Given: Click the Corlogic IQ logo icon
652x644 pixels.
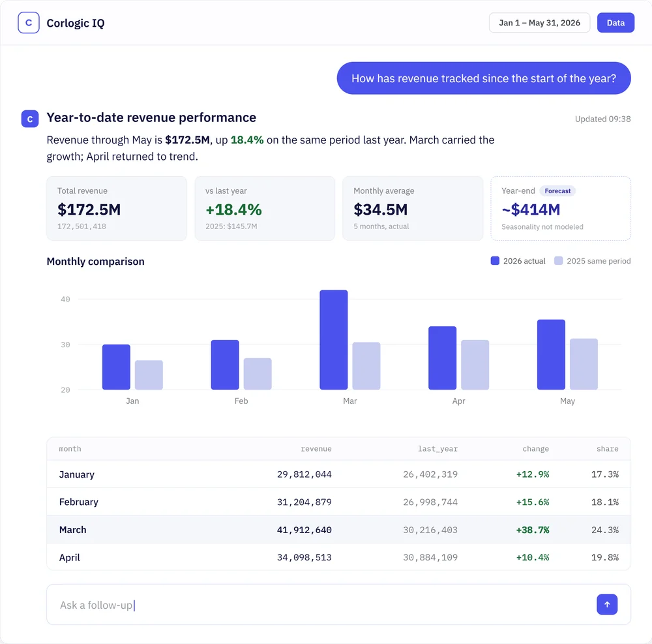Looking at the screenshot, I should [29, 22].
